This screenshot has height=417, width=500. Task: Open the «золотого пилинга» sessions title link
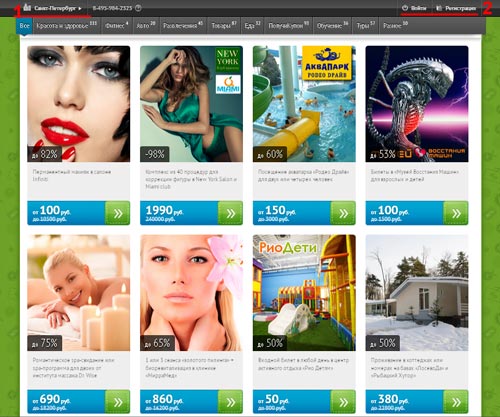click(189, 368)
